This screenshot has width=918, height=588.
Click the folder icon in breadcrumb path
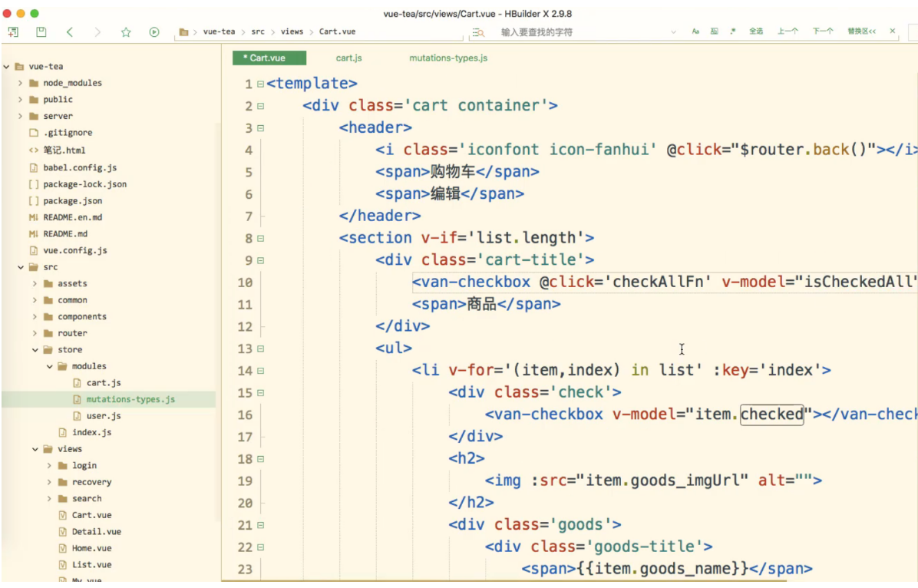point(183,31)
